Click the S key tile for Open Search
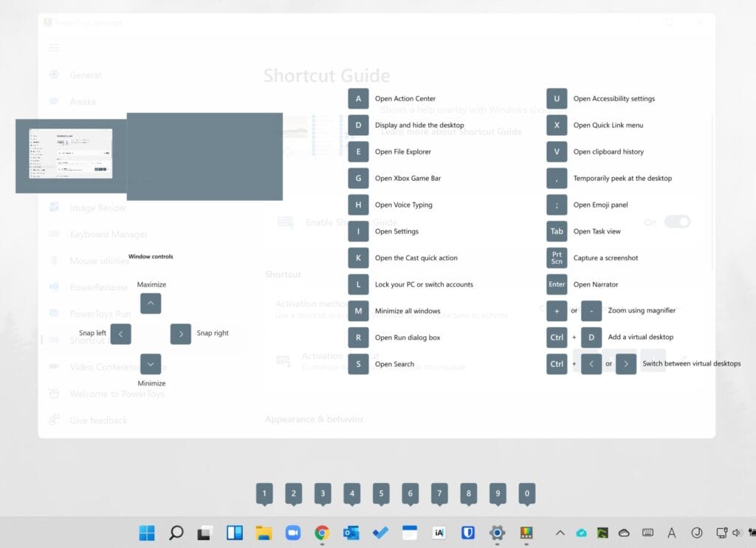The width and height of the screenshot is (756, 548). pos(358,363)
